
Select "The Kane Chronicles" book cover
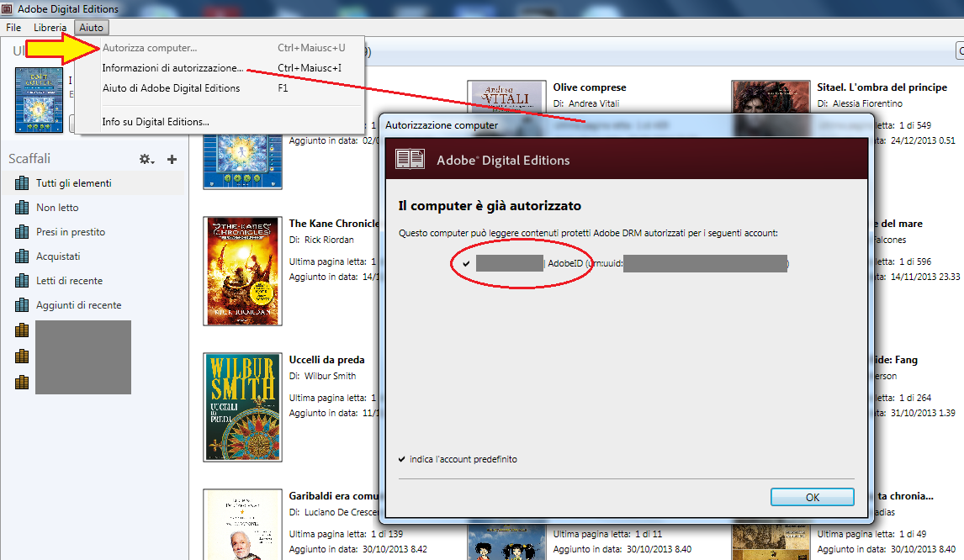pyautogui.click(x=241, y=271)
